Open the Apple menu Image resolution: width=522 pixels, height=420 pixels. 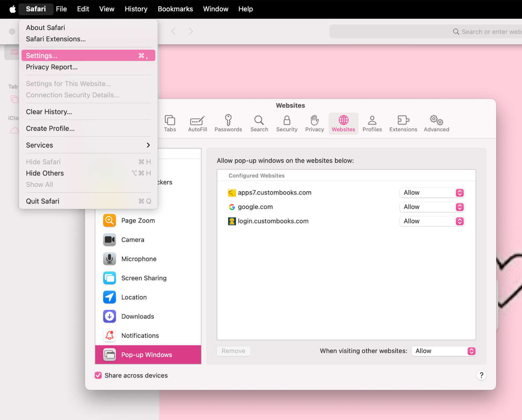tap(13, 9)
